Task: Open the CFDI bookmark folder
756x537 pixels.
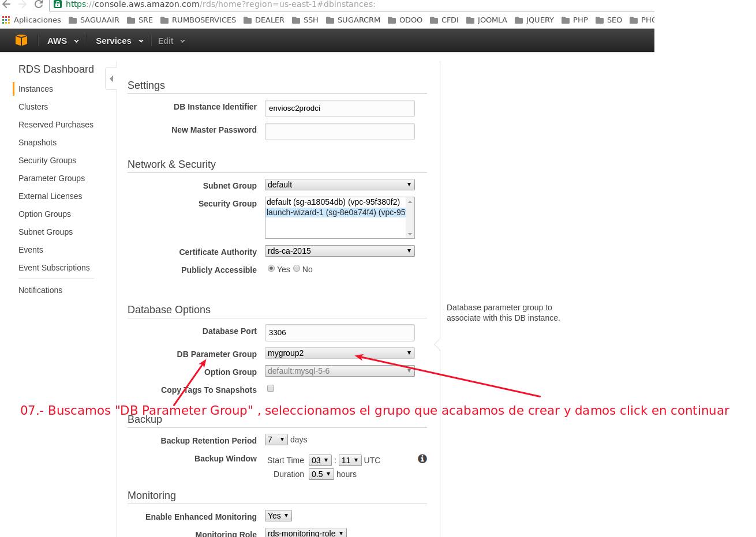Action: 444,20
